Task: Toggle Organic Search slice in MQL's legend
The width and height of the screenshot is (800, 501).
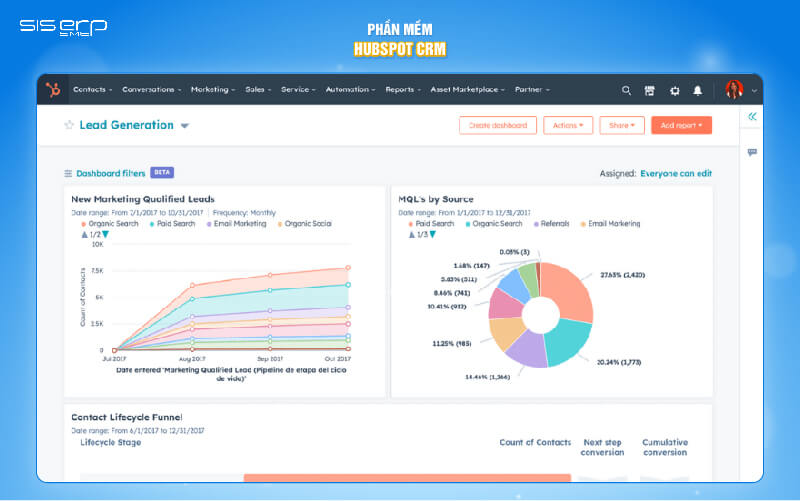Action: [x=494, y=223]
